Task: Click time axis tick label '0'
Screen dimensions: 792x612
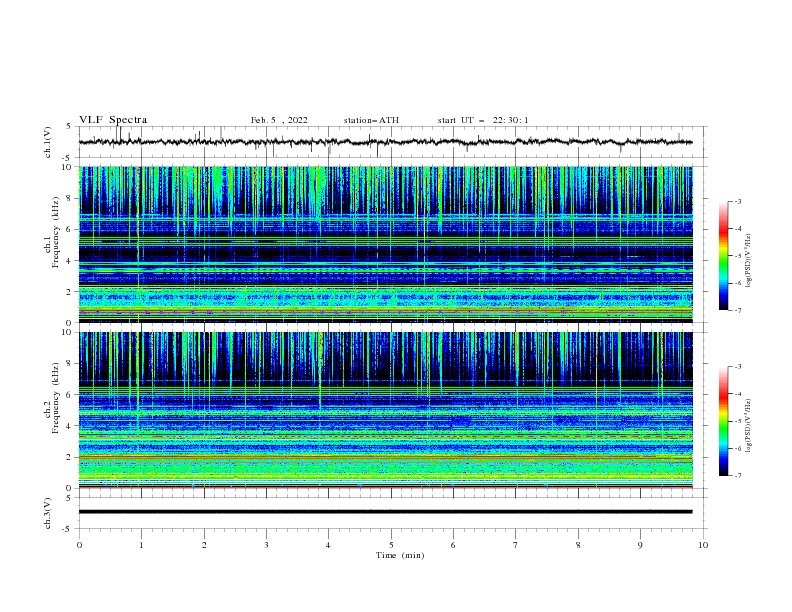Action: tap(79, 545)
